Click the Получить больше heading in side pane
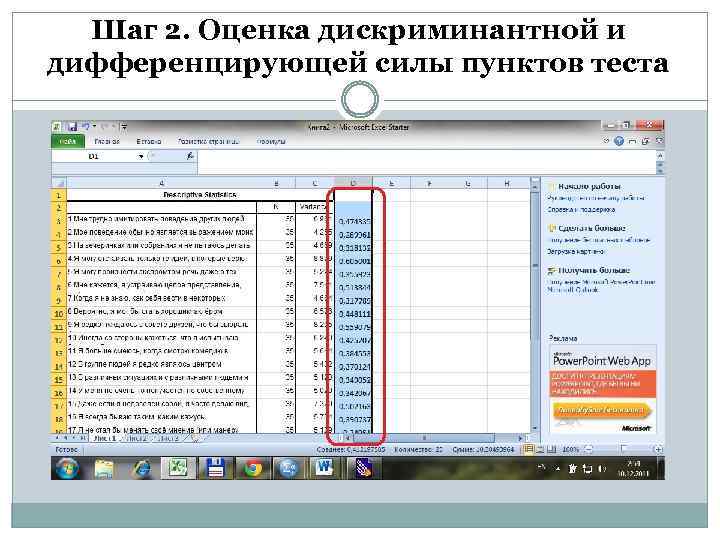This screenshot has height=540, width=720. click(594, 270)
